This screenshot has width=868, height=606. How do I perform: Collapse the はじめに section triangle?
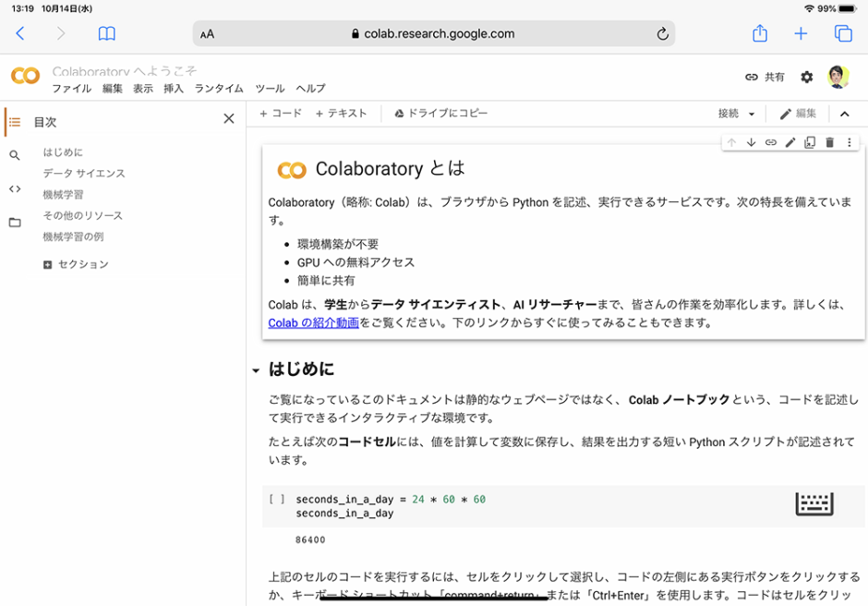(256, 369)
